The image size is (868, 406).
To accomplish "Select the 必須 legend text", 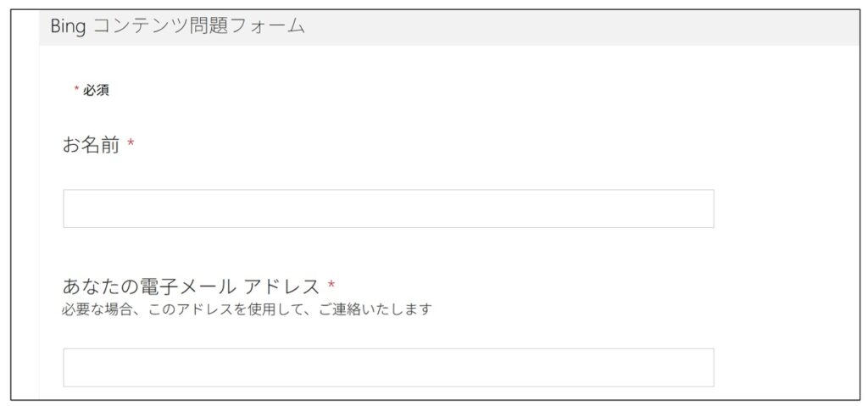I will tap(96, 91).
